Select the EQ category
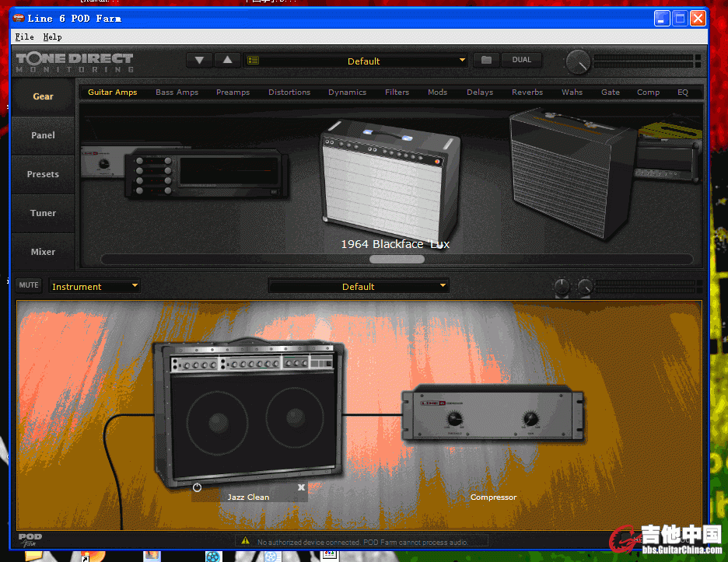The image size is (728, 562). tap(683, 92)
